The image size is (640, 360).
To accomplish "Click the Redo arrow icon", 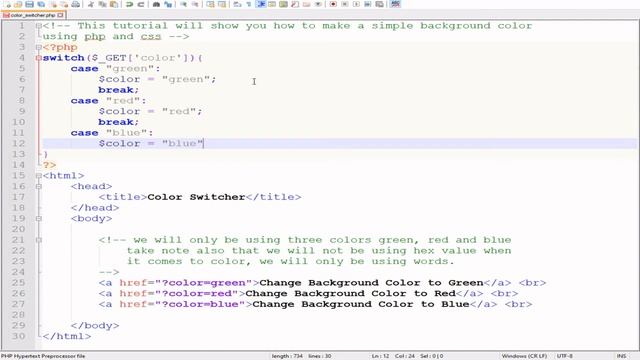I will (140, 4).
